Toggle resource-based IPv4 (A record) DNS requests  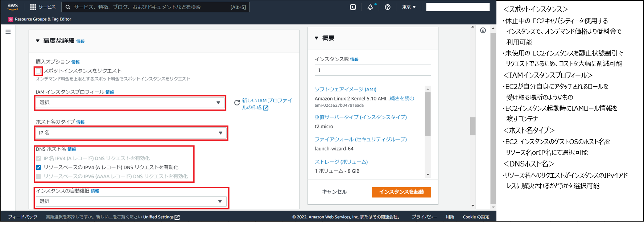pos(38,167)
